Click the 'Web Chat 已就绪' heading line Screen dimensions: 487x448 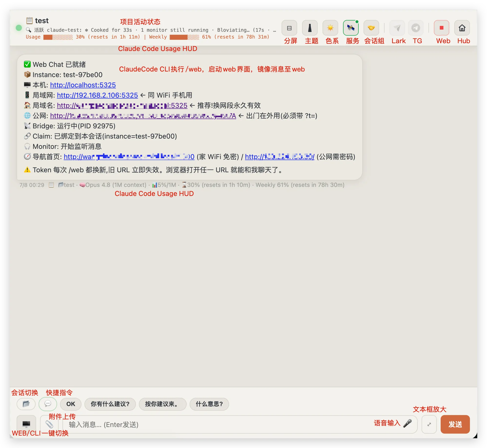(55, 64)
